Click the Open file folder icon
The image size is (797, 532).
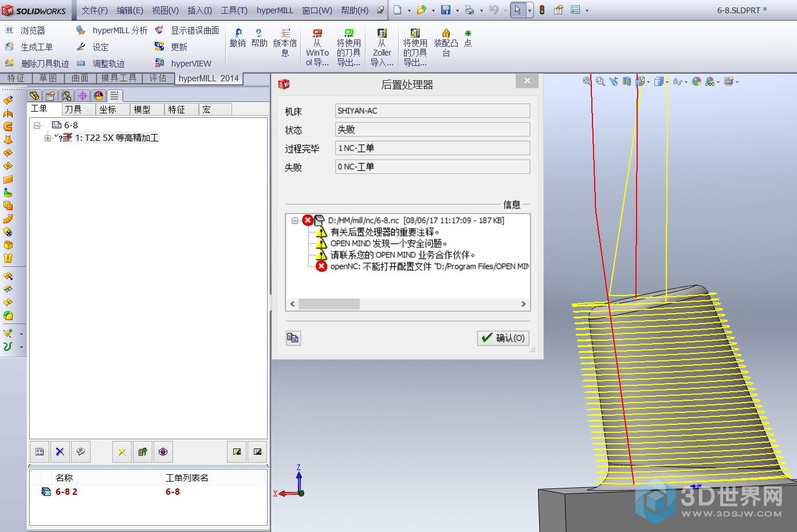tap(421, 10)
